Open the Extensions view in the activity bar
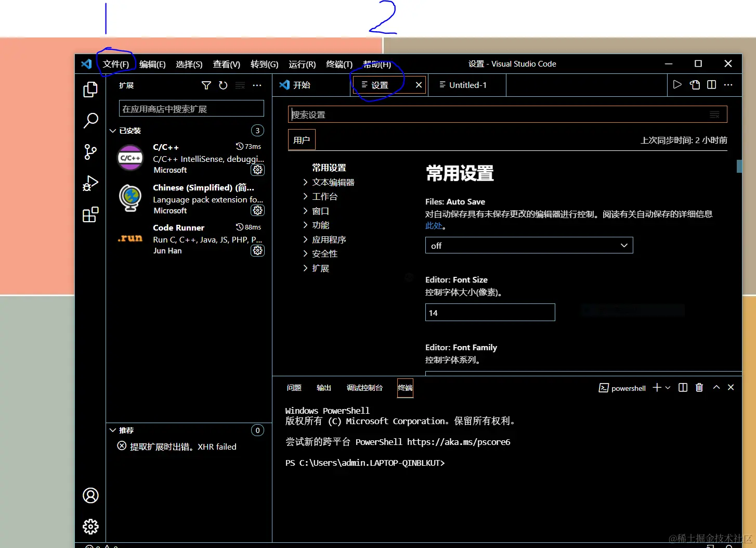The width and height of the screenshot is (756, 548). pos(90,214)
